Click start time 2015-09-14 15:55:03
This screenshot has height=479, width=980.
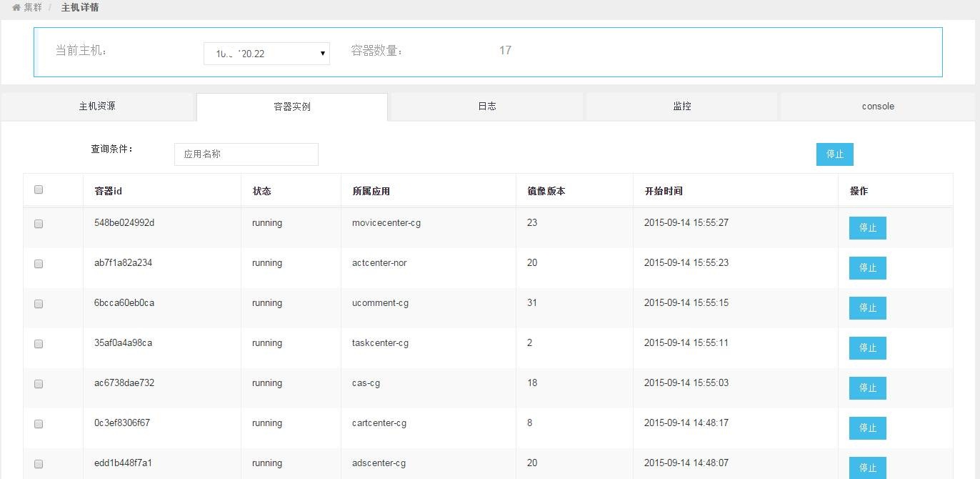point(686,383)
